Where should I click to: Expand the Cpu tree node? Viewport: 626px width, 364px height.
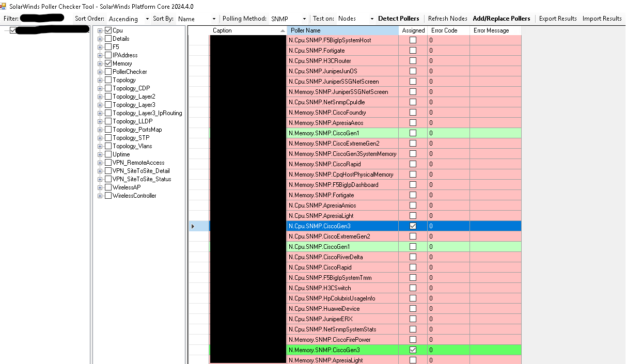100,30
